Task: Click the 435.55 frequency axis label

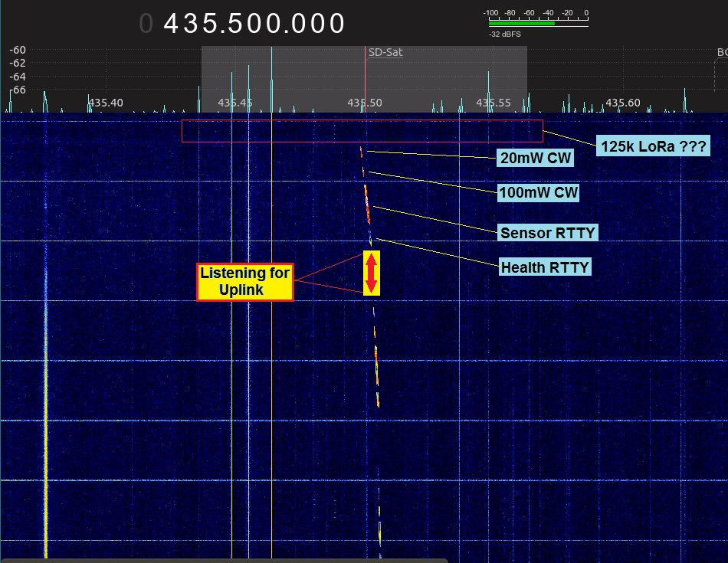Action: click(x=493, y=103)
